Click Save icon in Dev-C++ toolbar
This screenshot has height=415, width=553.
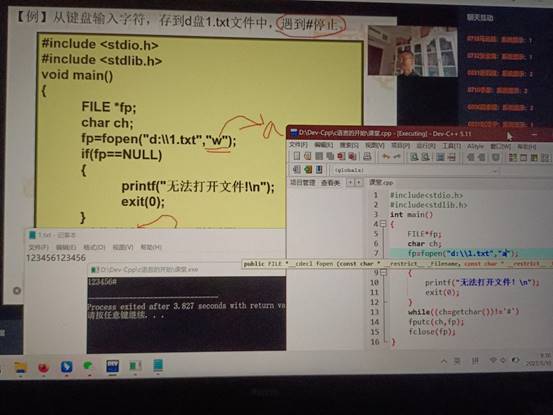(x=319, y=156)
